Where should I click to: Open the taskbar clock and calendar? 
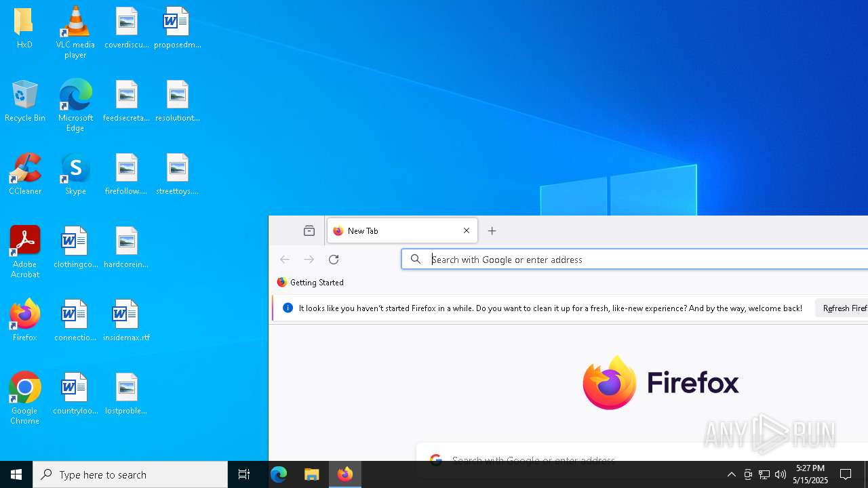click(x=811, y=474)
